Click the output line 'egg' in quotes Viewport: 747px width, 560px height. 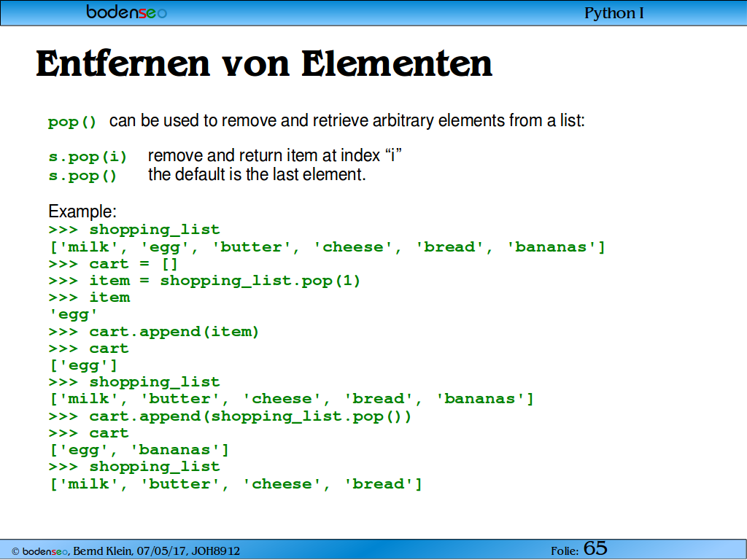(74, 315)
